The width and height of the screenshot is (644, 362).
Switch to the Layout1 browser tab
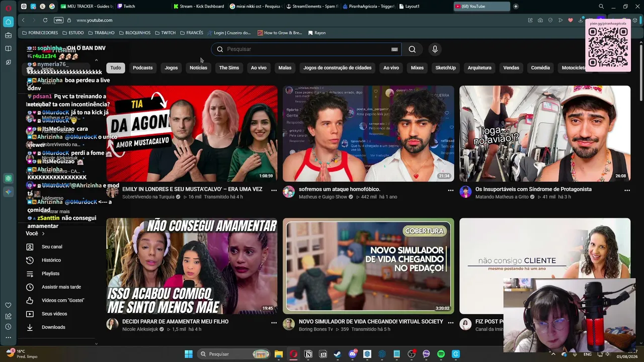409,7
